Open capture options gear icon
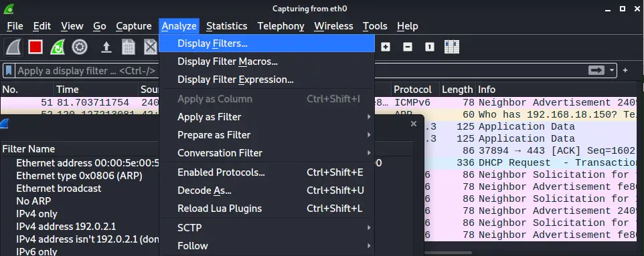Screen dimensions: 644x256 (80, 47)
